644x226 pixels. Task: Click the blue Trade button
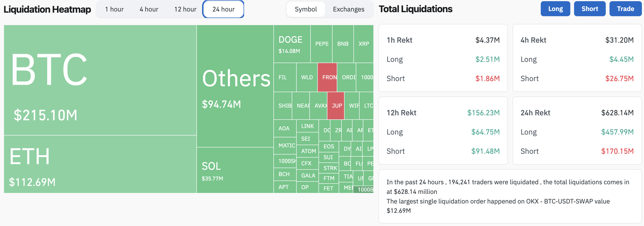click(625, 9)
